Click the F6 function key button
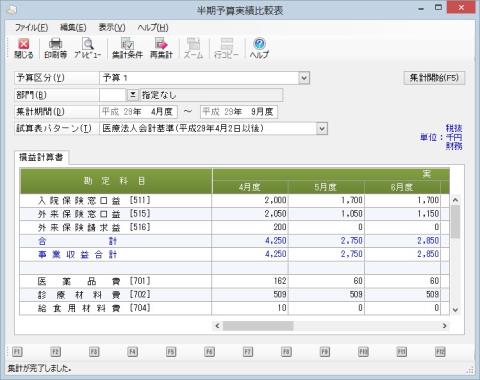Image resolution: width=480 pixels, height=380 pixels. 209,352
